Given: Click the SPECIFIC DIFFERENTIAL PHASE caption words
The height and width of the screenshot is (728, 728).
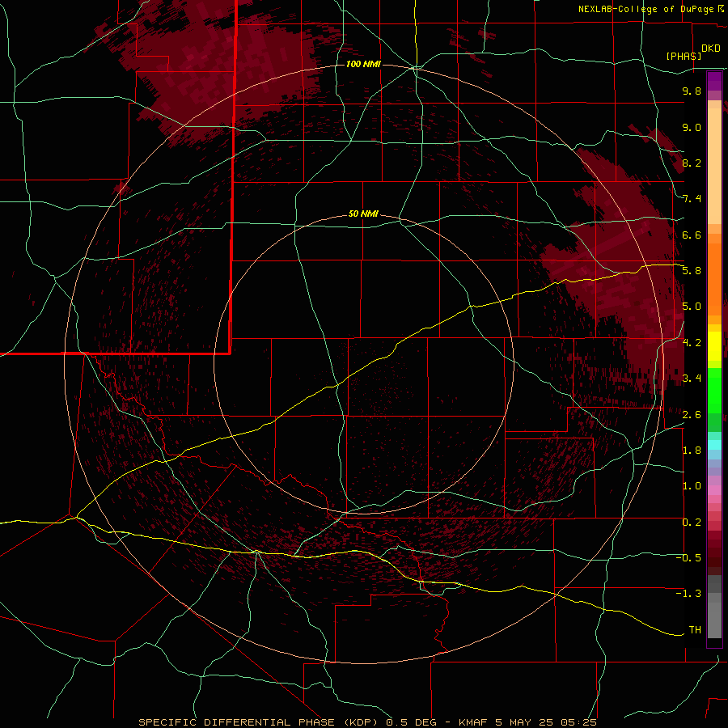Looking at the screenshot, I should click(x=236, y=722).
